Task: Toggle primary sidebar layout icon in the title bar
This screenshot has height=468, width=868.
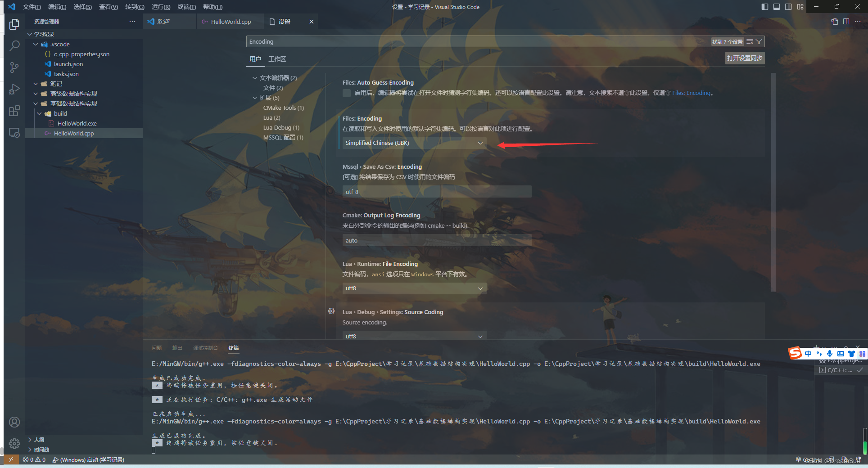Action: click(x=765, y=7)
